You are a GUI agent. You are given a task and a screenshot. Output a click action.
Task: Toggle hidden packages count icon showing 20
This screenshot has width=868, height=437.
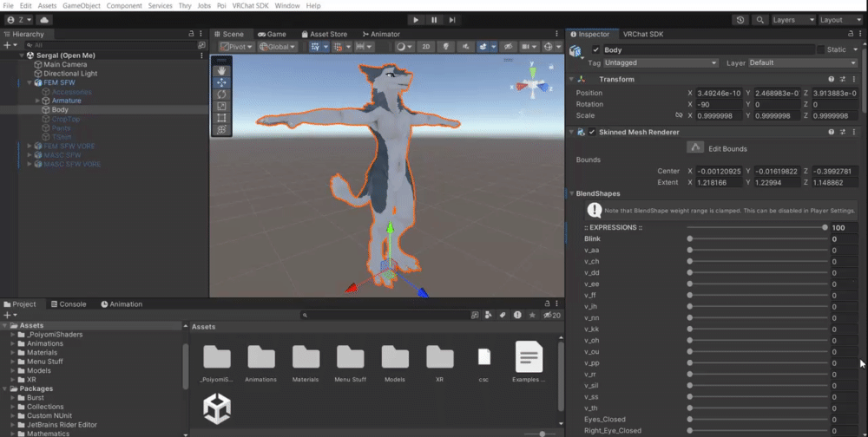click(x=552, y=315)
